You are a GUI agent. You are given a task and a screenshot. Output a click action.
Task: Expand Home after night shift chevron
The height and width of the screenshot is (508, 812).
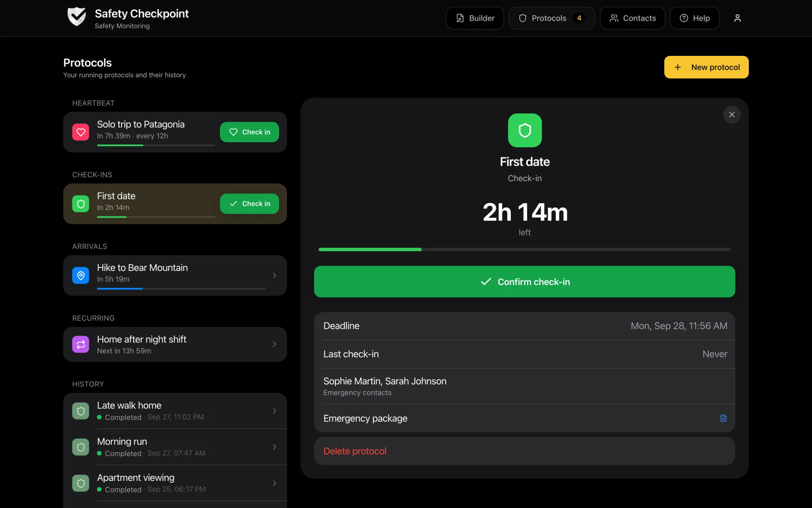click(x=274, y=344)
